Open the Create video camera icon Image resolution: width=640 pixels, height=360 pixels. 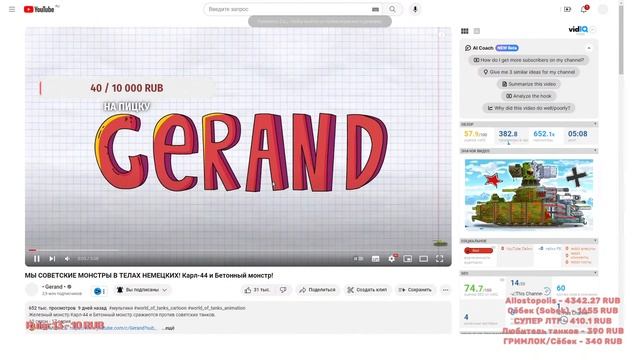[x=567, y=9]
